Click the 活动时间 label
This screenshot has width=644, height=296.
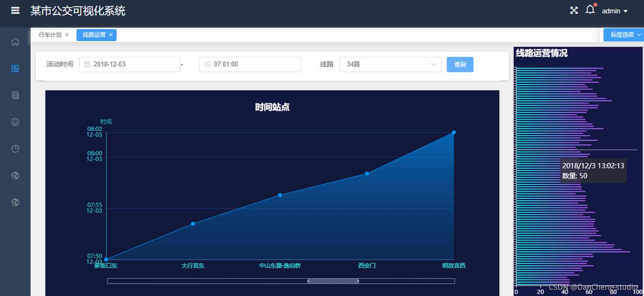point(60,64)
